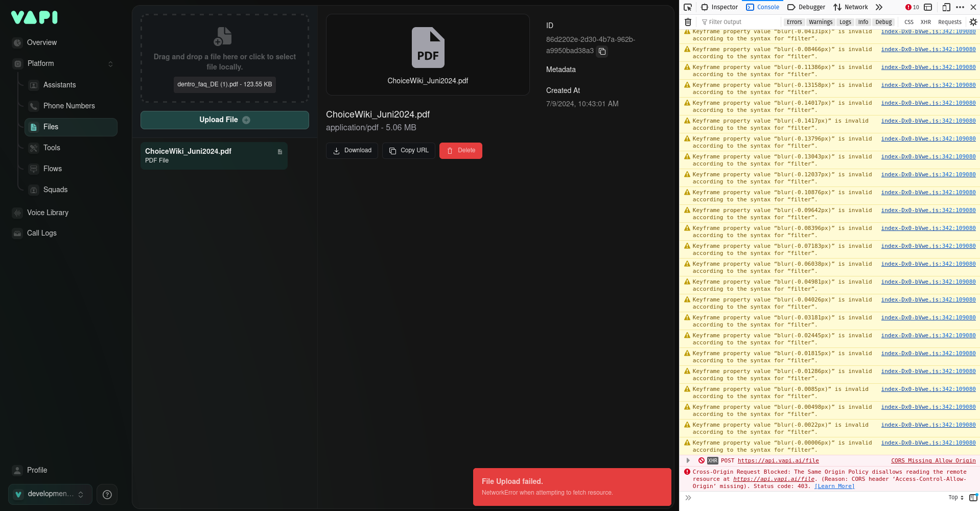Select ChoiceWiki_Juni2024.pdf in the file list
The image size is (980, 511).
(214, 155)
